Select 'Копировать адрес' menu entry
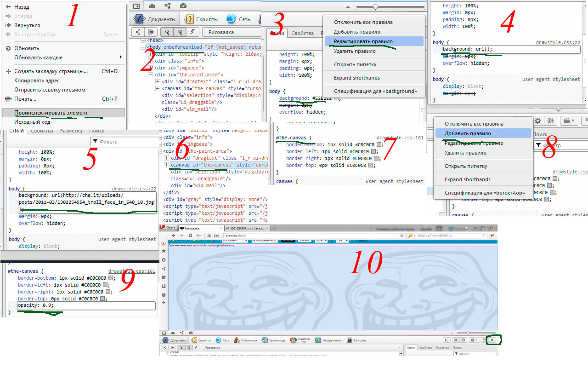 click(x=63, y=80)
